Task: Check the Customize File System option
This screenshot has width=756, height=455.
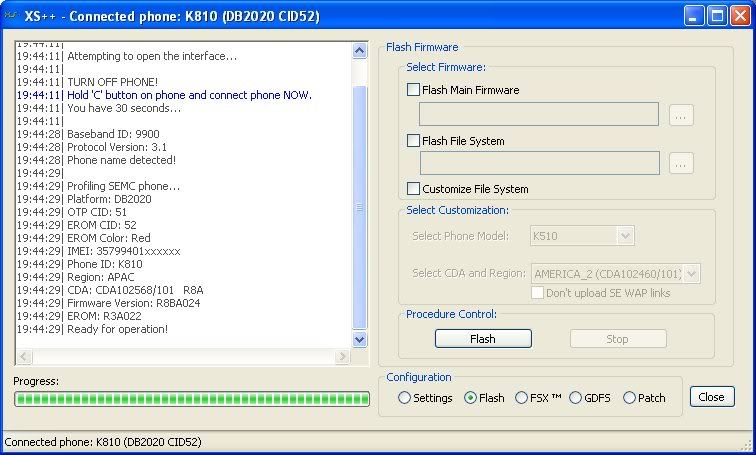Action: pyautogui.click(x=414, y=189)
